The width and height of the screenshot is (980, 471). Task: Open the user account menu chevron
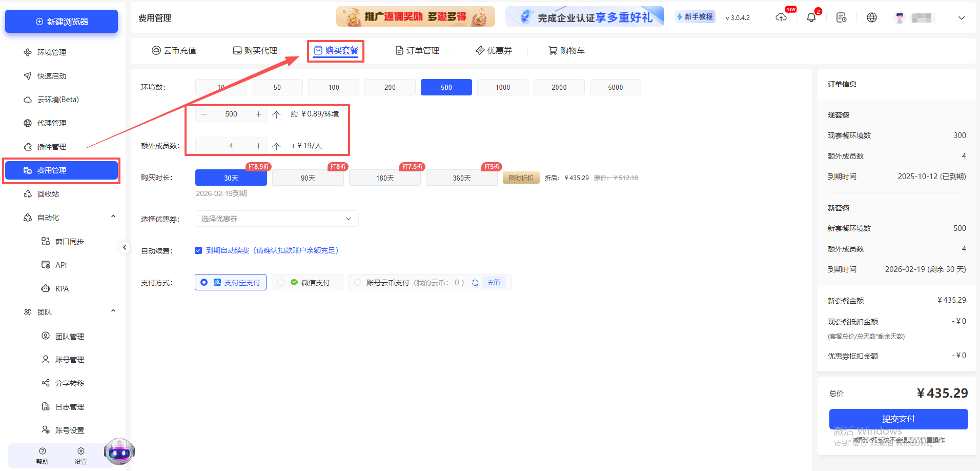[962, 17]
